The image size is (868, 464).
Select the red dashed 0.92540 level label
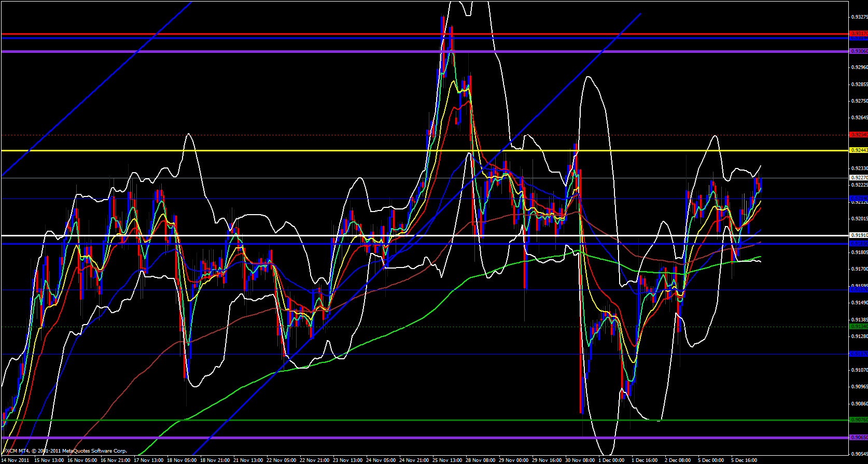coord(859,135)
